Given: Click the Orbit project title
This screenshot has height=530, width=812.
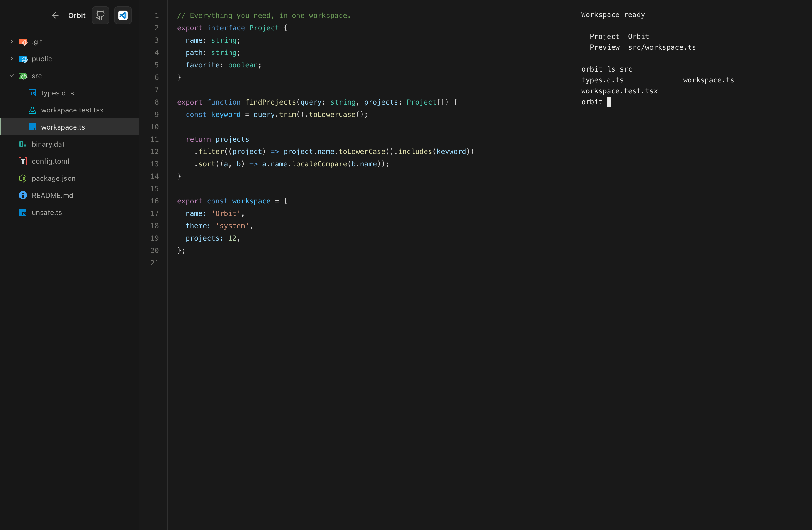Looking at the screenshot, I should 77,15.
